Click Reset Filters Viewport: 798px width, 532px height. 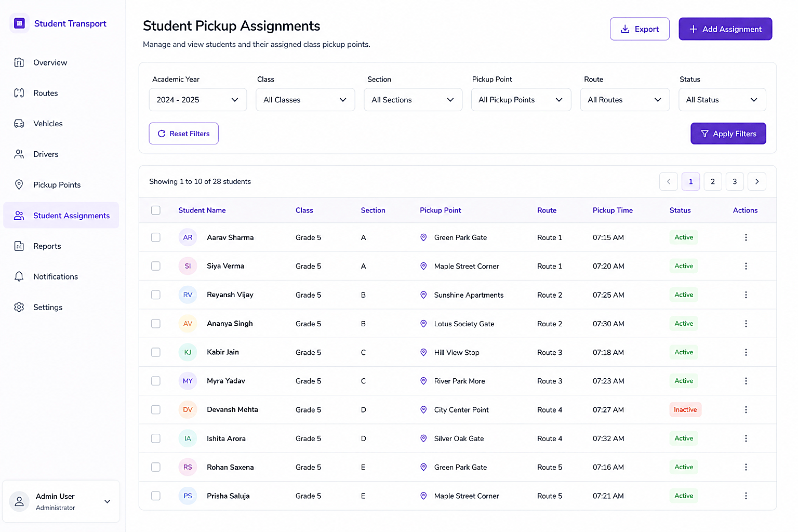pos(184,134)
